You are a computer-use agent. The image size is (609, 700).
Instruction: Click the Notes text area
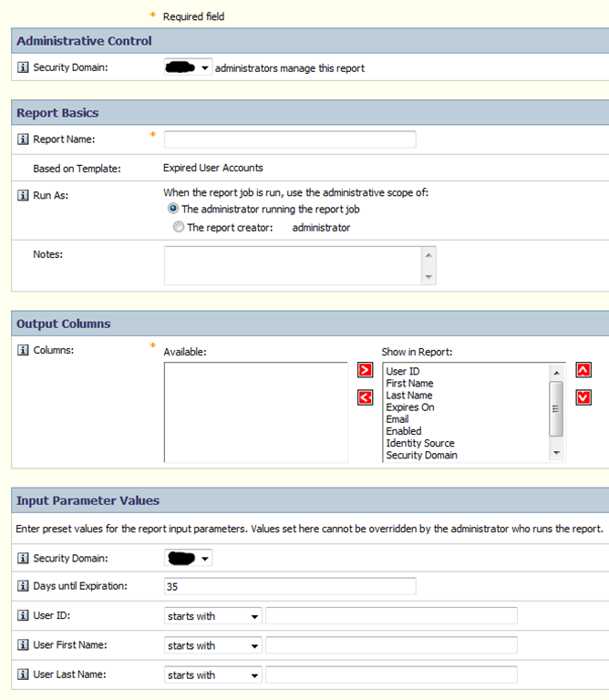pos(294,265)
